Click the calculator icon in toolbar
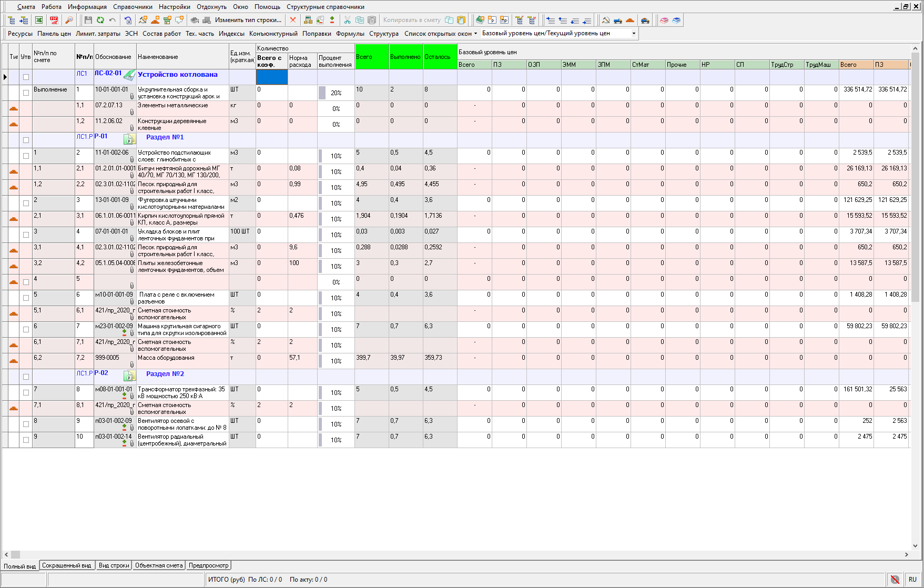Viewport: 924px width, 588px height. (308, 20)
